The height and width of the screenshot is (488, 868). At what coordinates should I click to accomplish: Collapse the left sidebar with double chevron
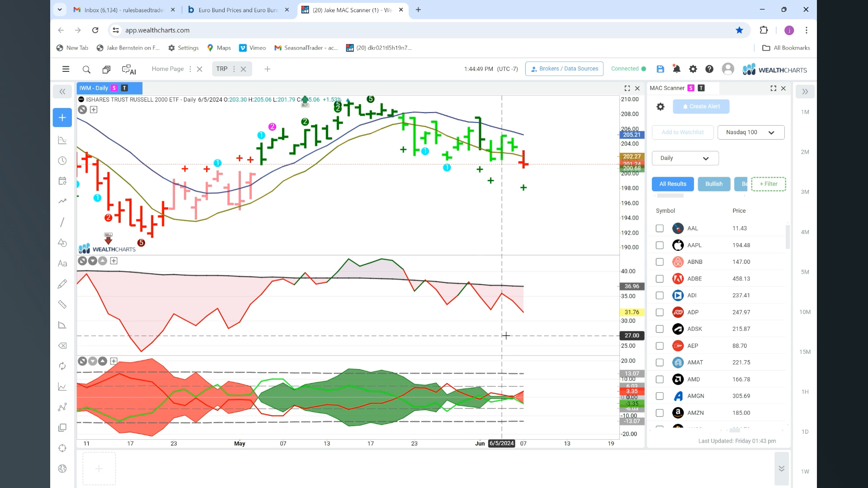click(62, 92)
